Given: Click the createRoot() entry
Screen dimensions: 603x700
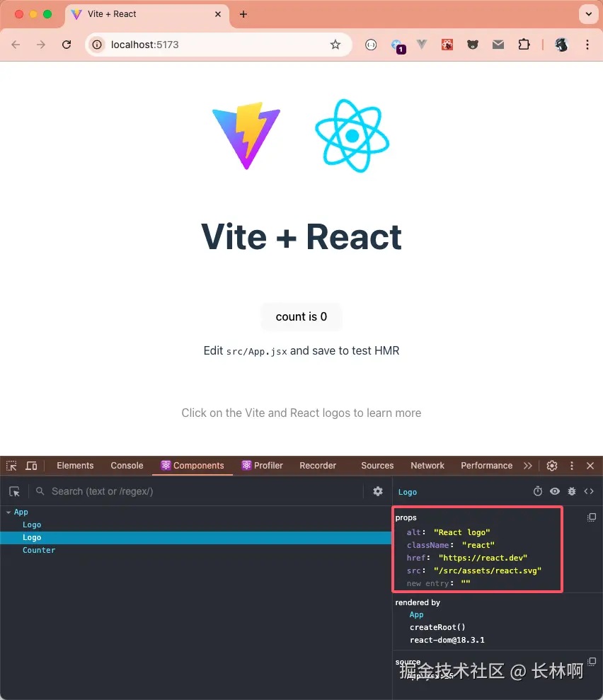Looking at the screenshot, I should [x=437, y=627].
